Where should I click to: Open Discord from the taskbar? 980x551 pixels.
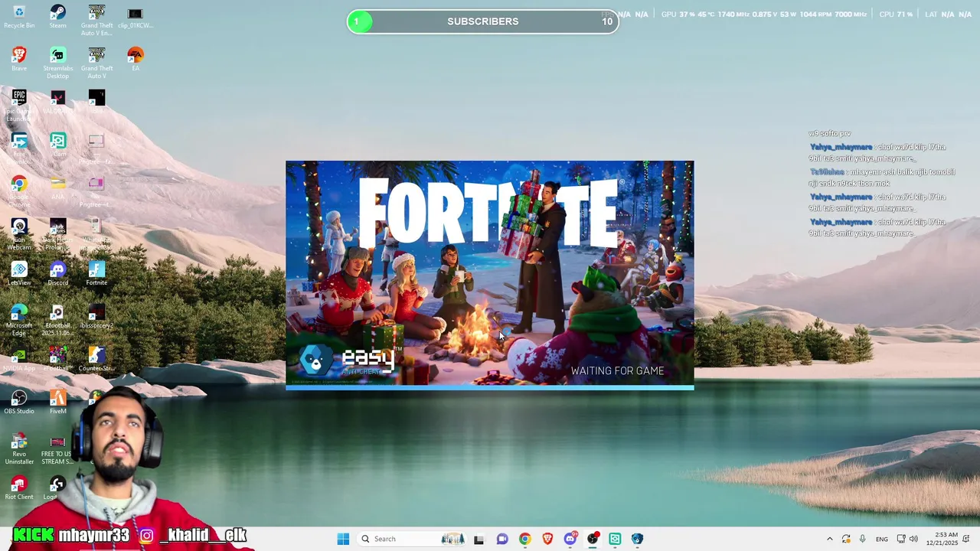click(570, 539)
